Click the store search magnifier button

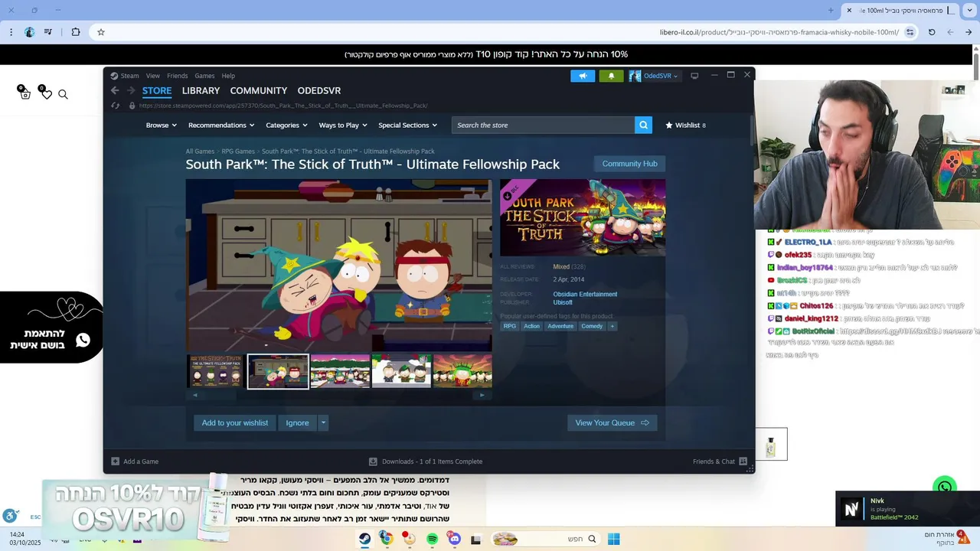click(643, 125)
